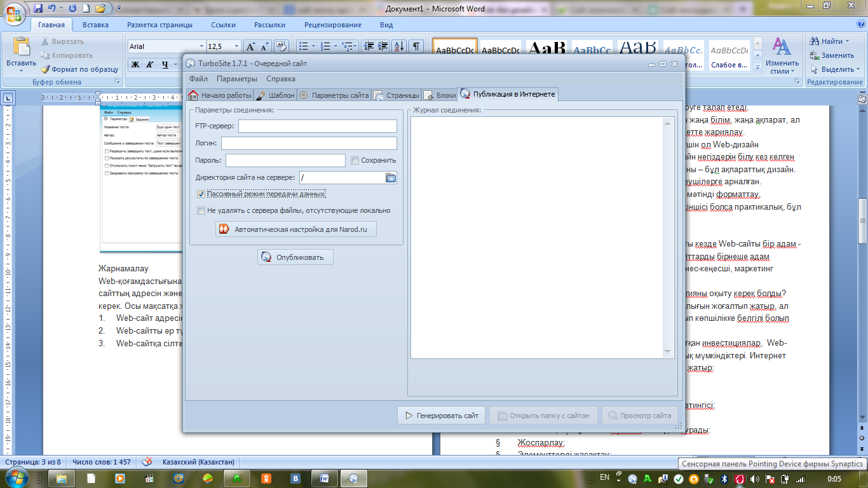Click the Опубликовать button

(295, 257)
